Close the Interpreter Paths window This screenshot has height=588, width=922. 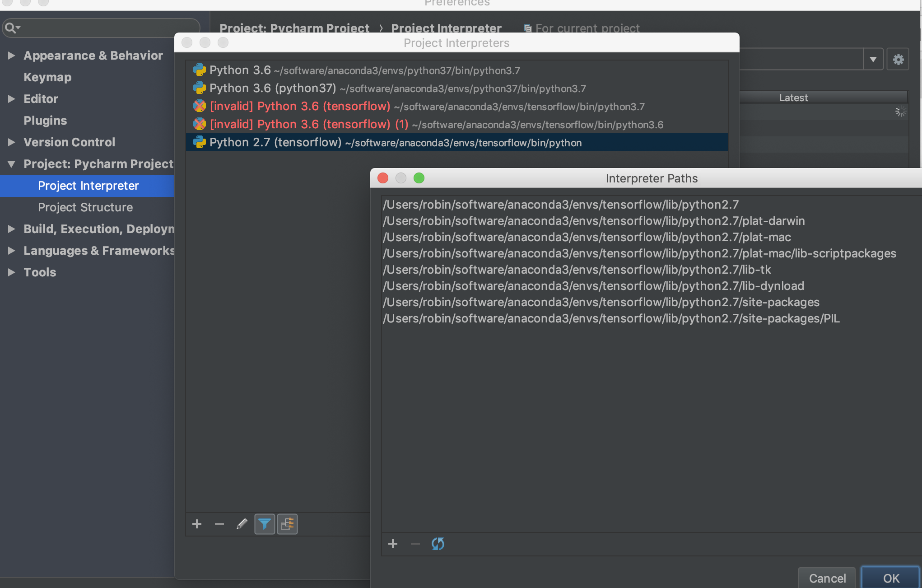click(383, 178)
